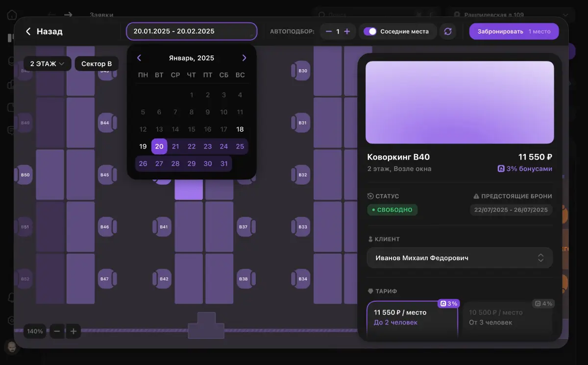Click seat B30 on the floor map

point(301,71)
